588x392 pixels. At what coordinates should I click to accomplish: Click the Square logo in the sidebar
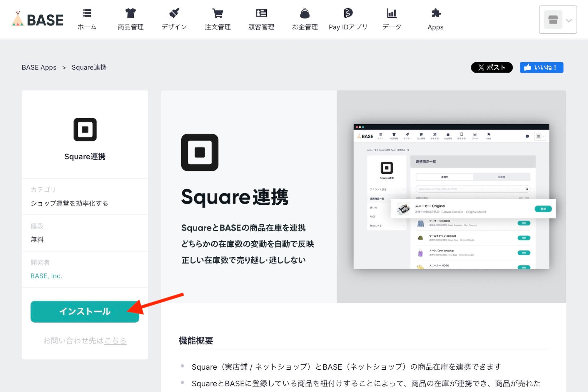pyautogui.click(x=85, y=129)
